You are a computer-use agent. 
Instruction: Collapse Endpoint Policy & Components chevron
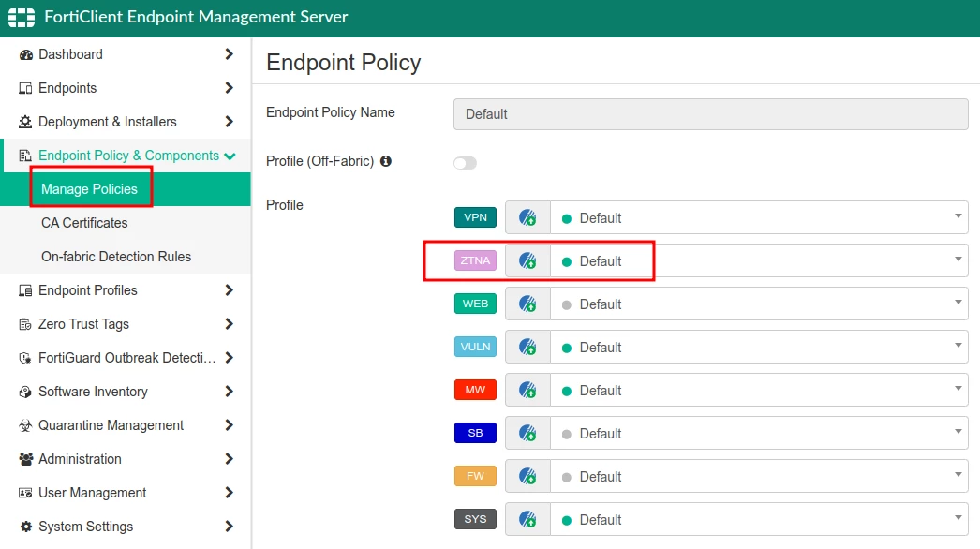(x=230, y=156)
